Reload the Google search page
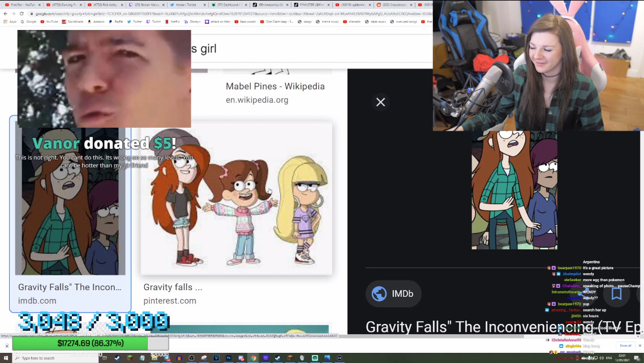The image size is (644, 363). (22, 14)
